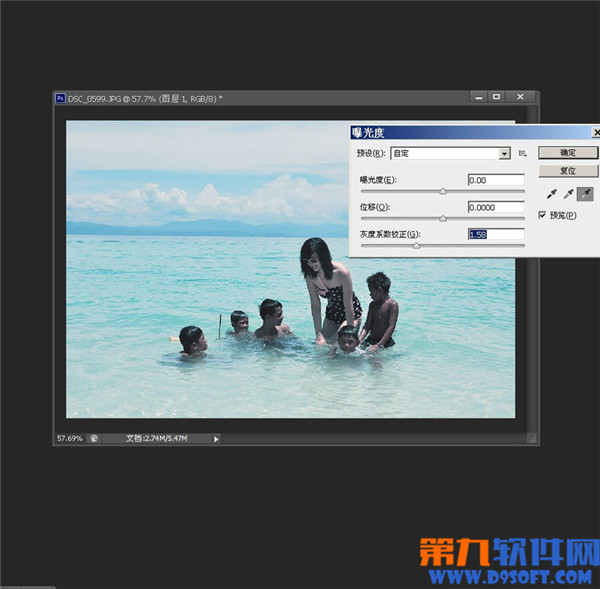Click the 文档:2.74M/5.47M status text
This screenshot has height=589, width=600.
coord(157,439)
